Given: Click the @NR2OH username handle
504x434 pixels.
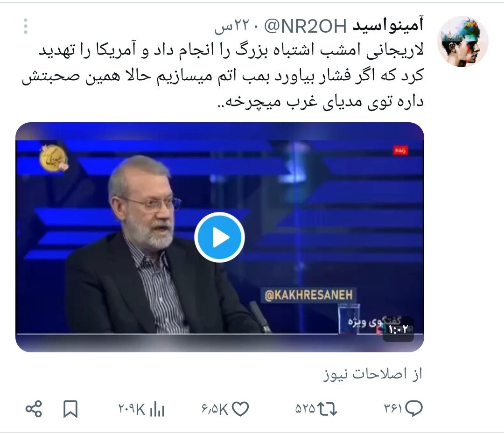Looking at the screenshot, I should pyautogui.click(x=305, y=26).
